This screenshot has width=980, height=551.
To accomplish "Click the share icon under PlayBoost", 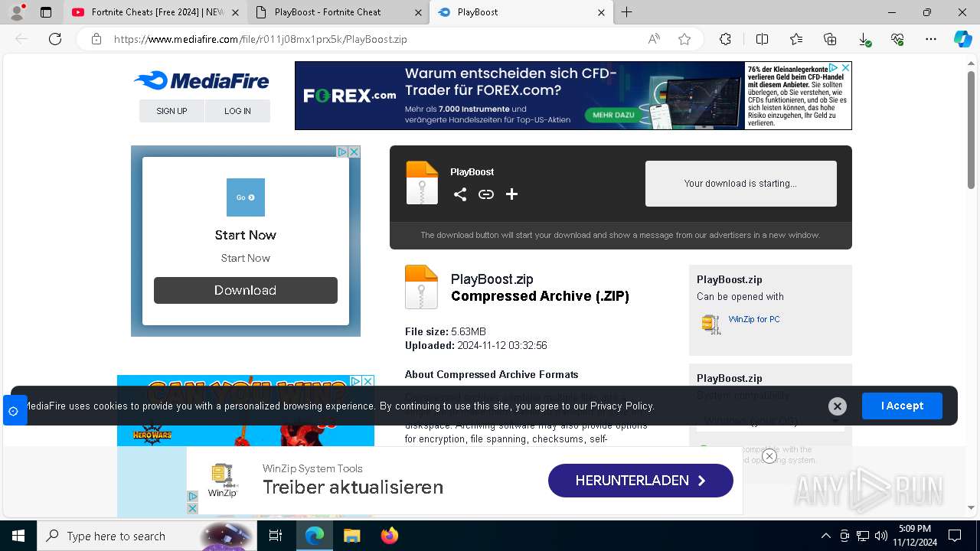I will point(460,194).
